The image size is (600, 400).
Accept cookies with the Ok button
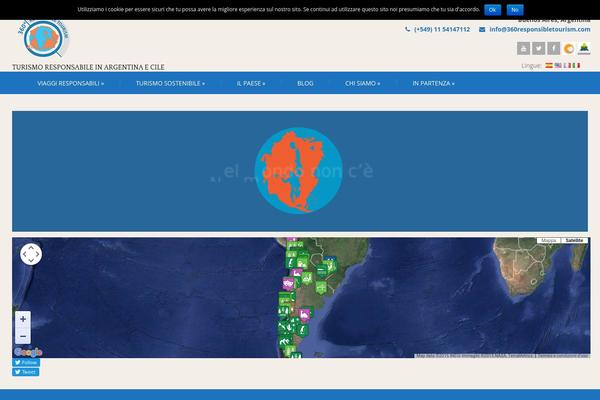(492, 10)
